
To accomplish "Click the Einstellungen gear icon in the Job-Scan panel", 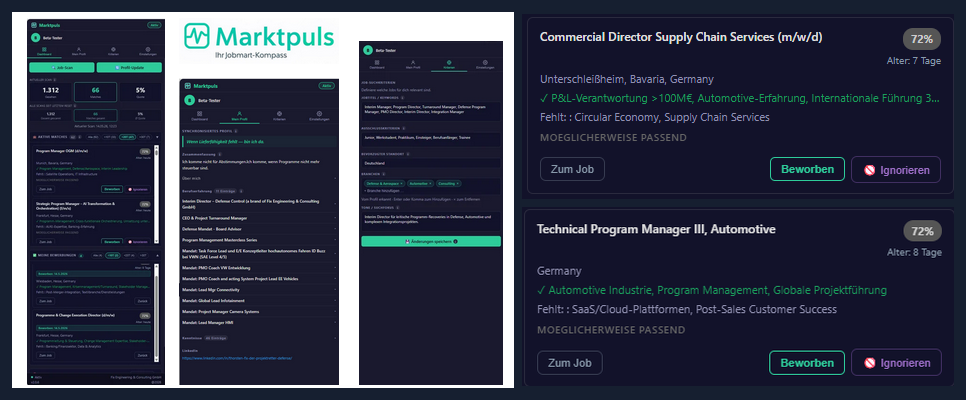I will (x=148, y=49).
